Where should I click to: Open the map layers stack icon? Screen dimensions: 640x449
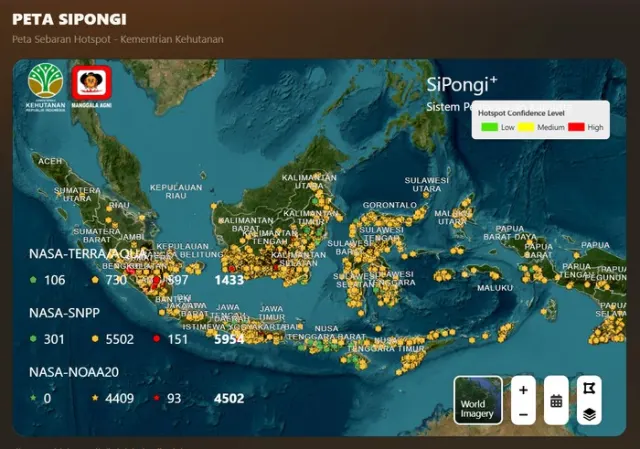[589, 414]
